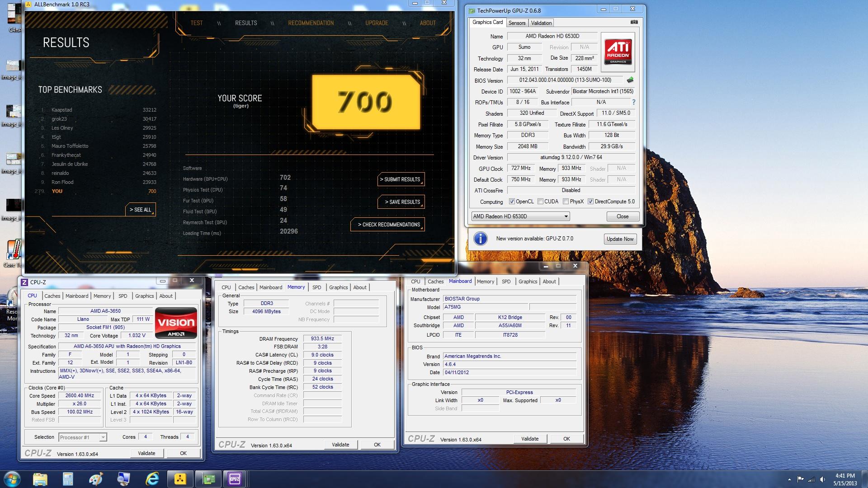Open the AMD Radeon HD 6530D GPU dropdown
This screenshot has height=488, width=868.
520,216
